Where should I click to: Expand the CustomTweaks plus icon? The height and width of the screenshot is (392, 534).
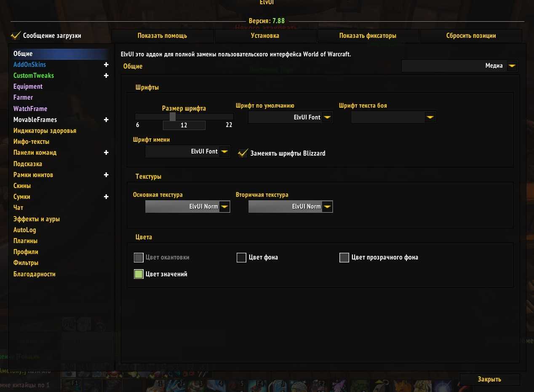pyautogui.click(x=106, y=76)
